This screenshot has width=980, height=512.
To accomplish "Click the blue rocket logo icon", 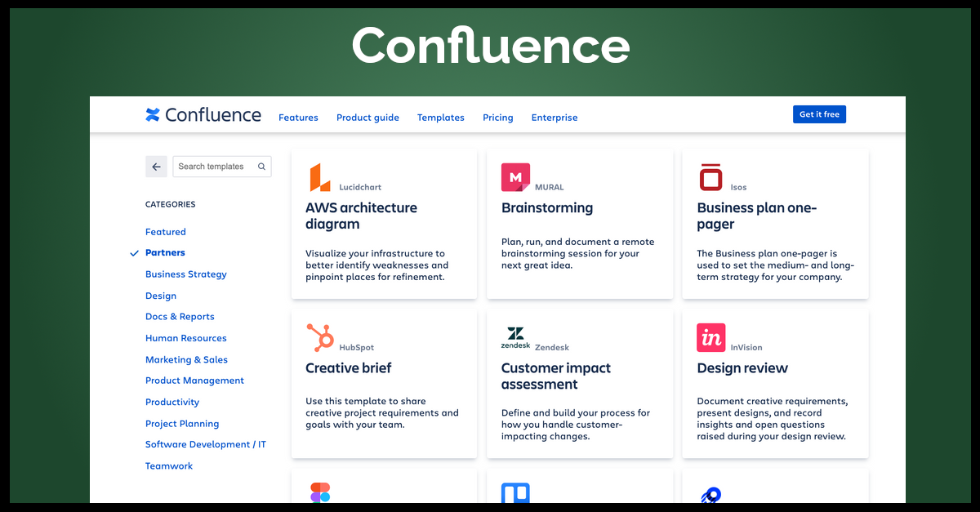I will tap(710, 494).
